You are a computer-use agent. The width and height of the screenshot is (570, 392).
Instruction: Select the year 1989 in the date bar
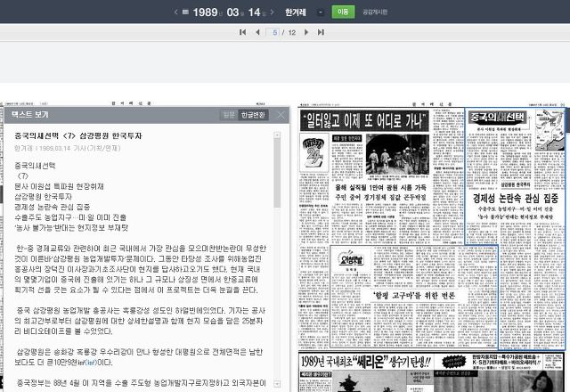coord(206,12)
